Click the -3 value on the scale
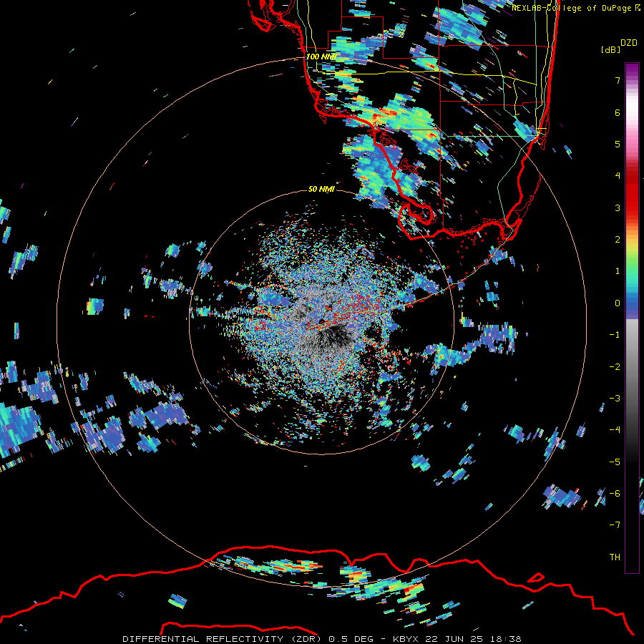 pos(615,399)
